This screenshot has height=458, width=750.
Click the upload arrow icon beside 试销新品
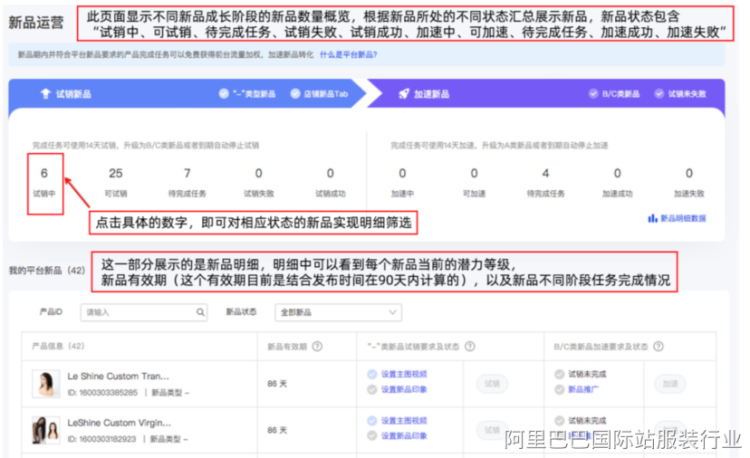pyautogui.click(x=45, y=93)
